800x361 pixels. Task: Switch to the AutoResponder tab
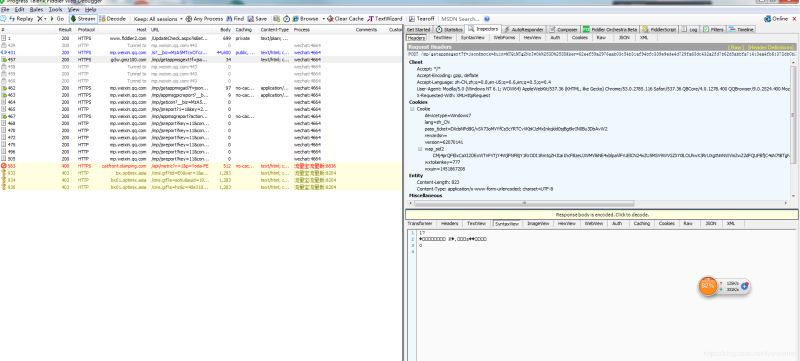(x=525, y=30)
